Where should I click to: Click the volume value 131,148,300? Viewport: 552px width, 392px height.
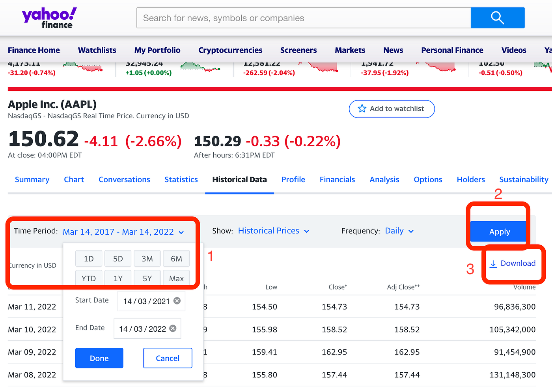pyautogui.click(x=513, y=375)
